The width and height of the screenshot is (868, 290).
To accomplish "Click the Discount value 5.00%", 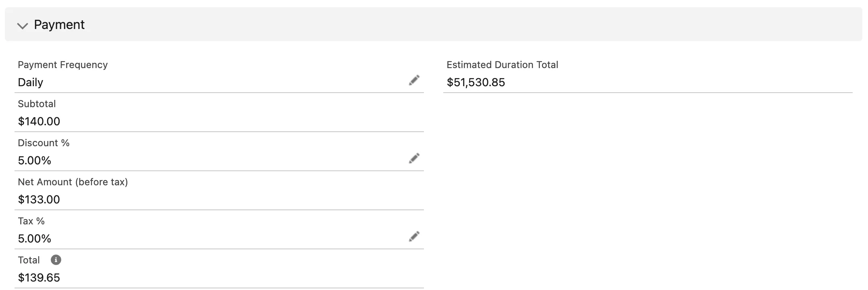I will (35, 160).
